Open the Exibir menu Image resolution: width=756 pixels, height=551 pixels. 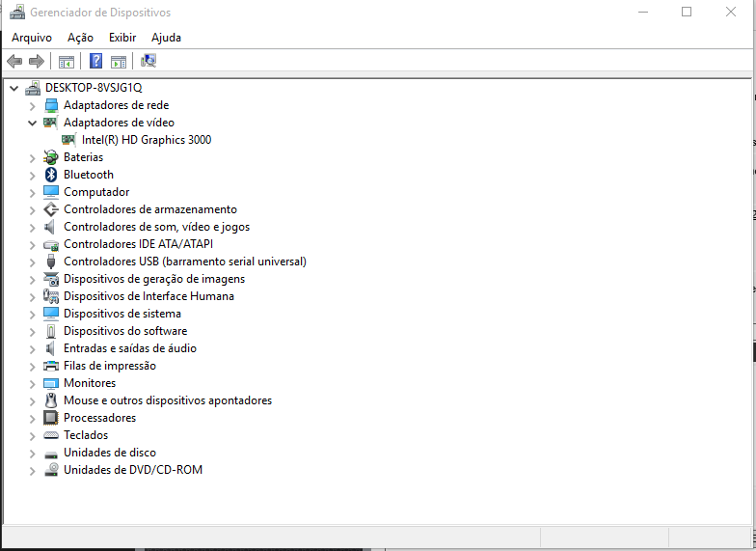pos(122,38)
